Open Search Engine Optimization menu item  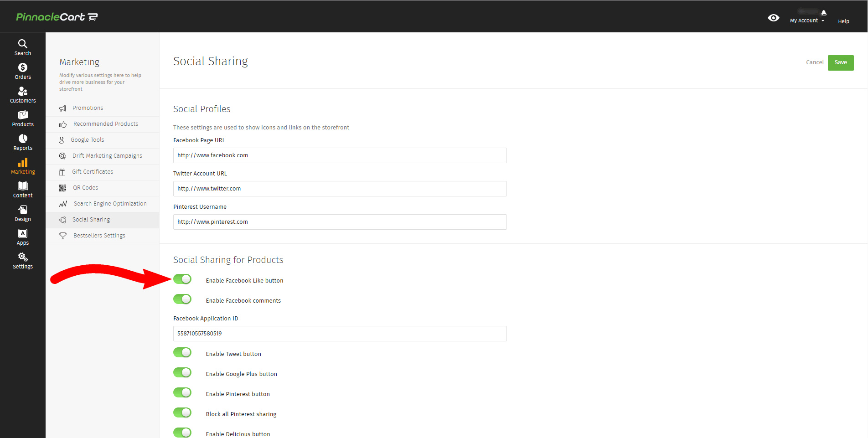click(x=103, y=204)
